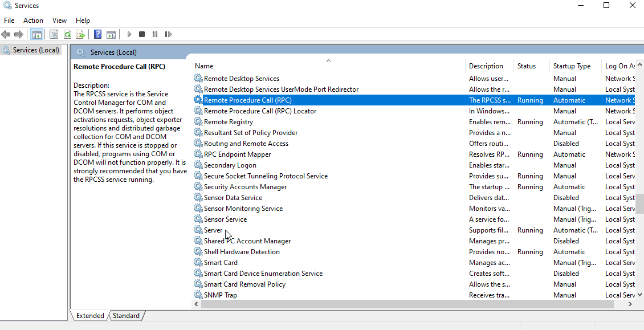Click the Services title bar icon
The width and height of the screenshot is (644, 330).
click(7, 5)
